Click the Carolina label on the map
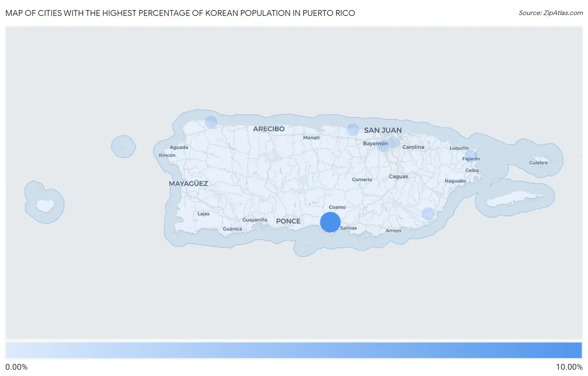588x376 pixels. coord(413,147)
